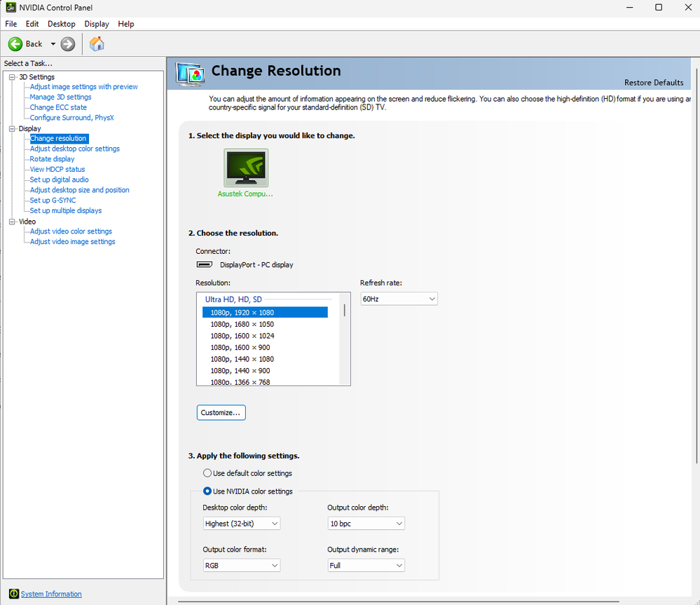Open Adjust video color settings
Image resolution: width=700 pixels, height=605 pixels.
coord(71,231)
